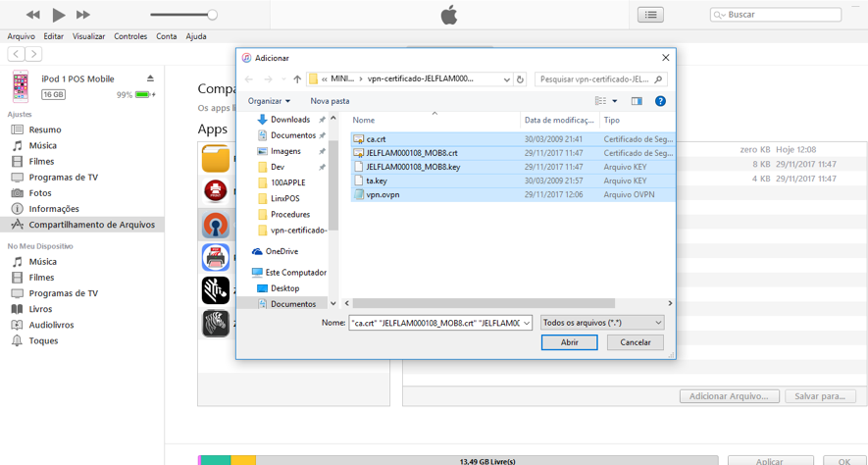Click the rewind playback button
Viewport: 868px width, 465px height.
click(x=32, y=15)
